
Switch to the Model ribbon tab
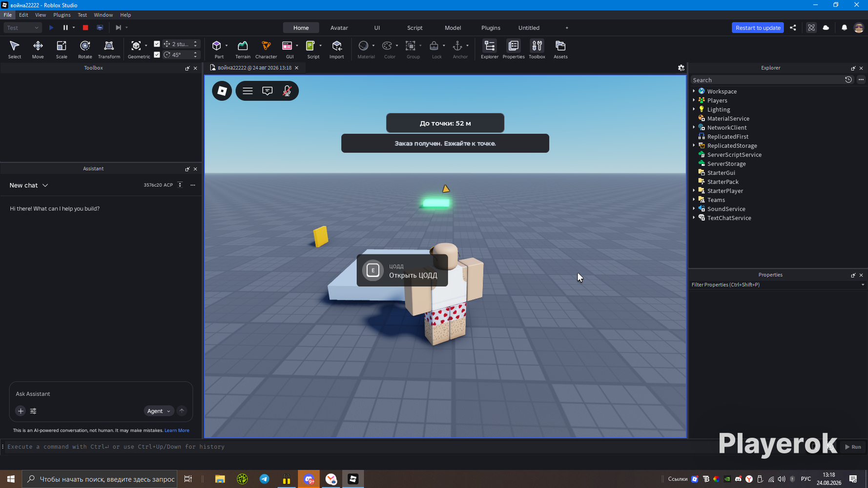(453, 28)
